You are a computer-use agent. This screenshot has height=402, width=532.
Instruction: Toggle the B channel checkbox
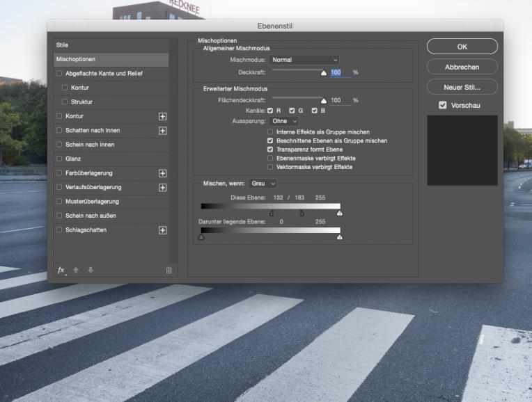tap(315, 111)
